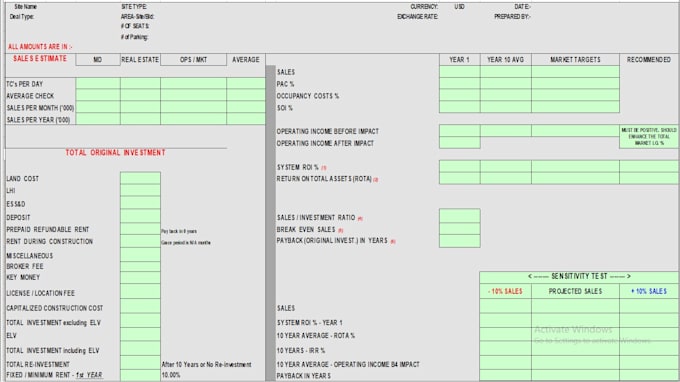The image size is (680, 382).
Task: Click the USD currency value
Action: (x=460, y=7)
